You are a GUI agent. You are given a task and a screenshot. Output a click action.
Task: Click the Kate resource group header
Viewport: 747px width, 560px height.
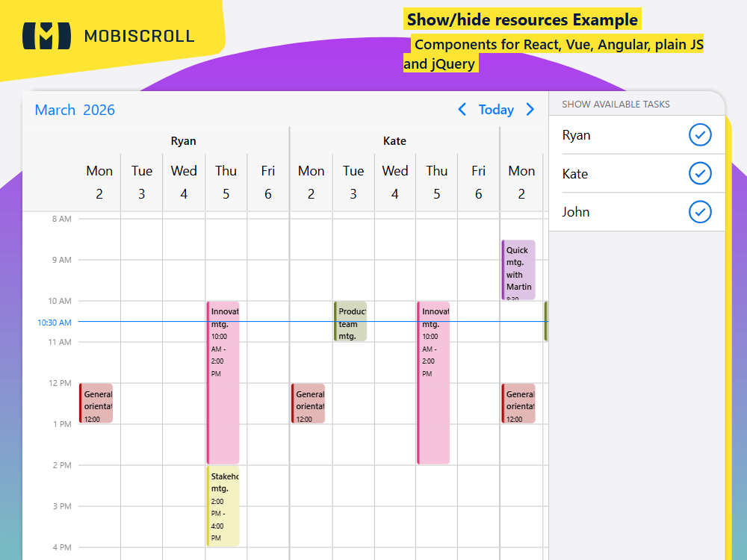tap(394, 140)
